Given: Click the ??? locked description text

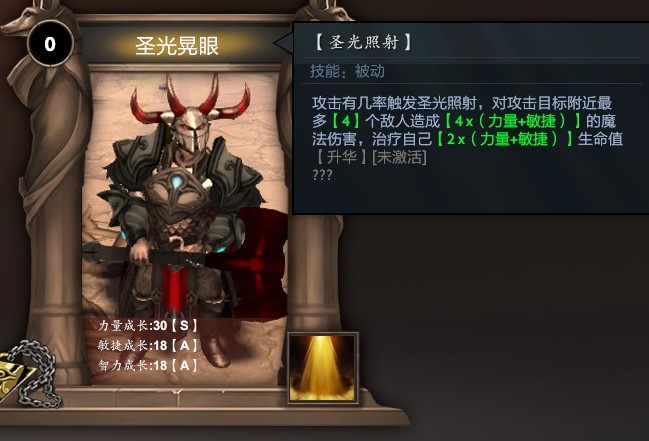Looking at the screenshot, I should pyautogui.click(x=322, y=175).
